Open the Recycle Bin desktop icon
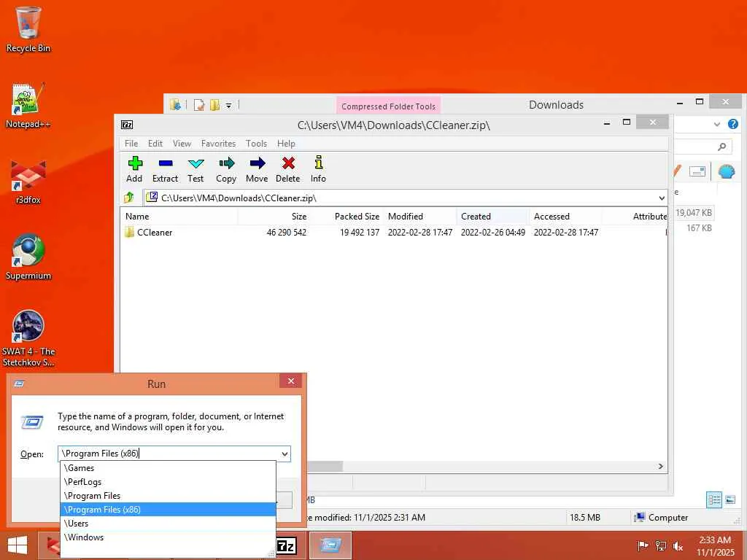Screen dimensions: 747x560 click(28, 29)
